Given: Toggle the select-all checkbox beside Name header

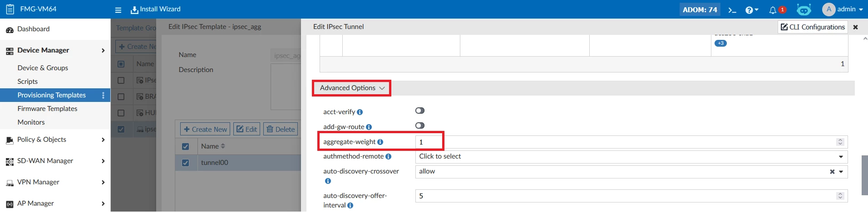Looking at the screenshot, I should 185,146.
